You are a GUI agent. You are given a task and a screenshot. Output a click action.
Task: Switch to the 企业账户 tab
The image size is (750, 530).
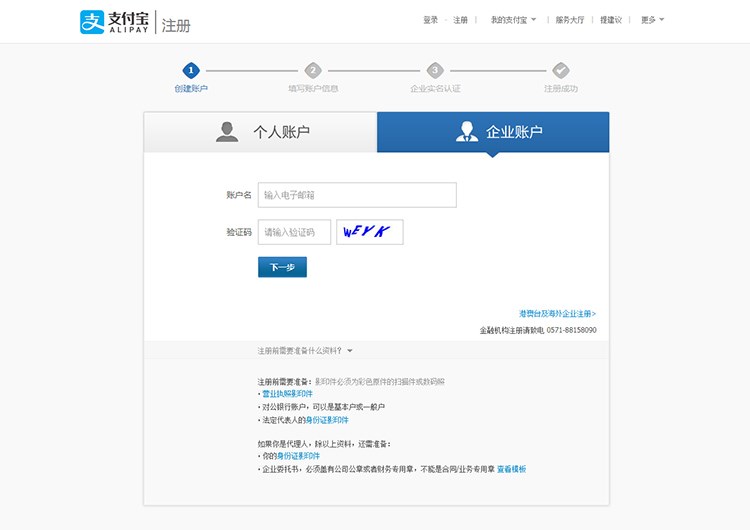coord(493,132)
